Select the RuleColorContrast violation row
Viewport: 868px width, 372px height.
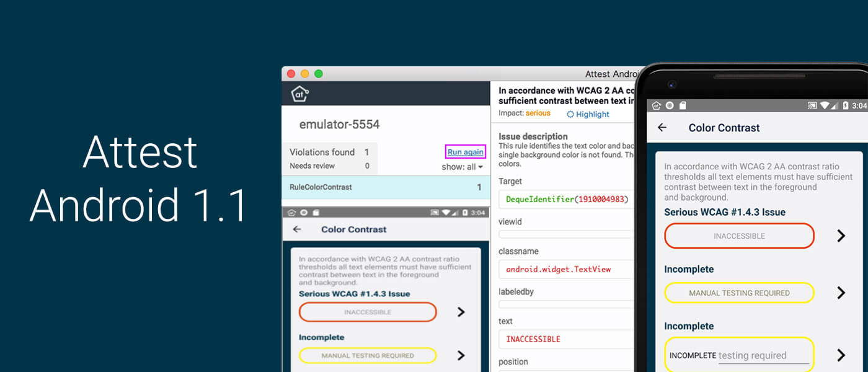click(x=384, y=187)
